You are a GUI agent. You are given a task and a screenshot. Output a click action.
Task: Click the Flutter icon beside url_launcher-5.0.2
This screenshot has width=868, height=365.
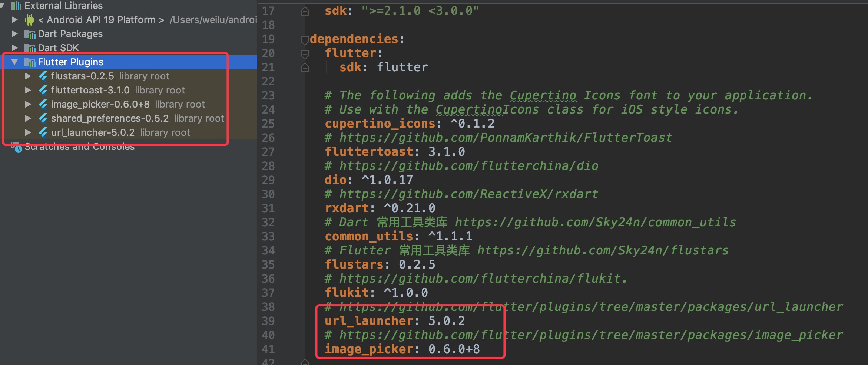click(43, 132)
